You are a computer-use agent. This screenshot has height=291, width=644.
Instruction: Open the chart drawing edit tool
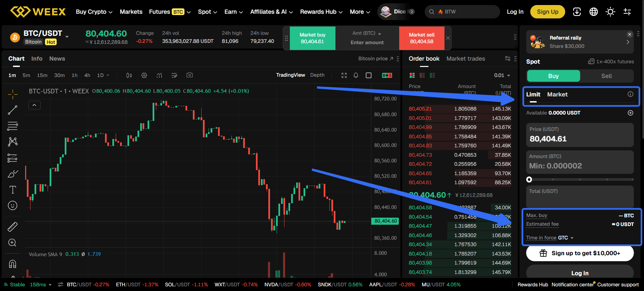click(174, 75)
